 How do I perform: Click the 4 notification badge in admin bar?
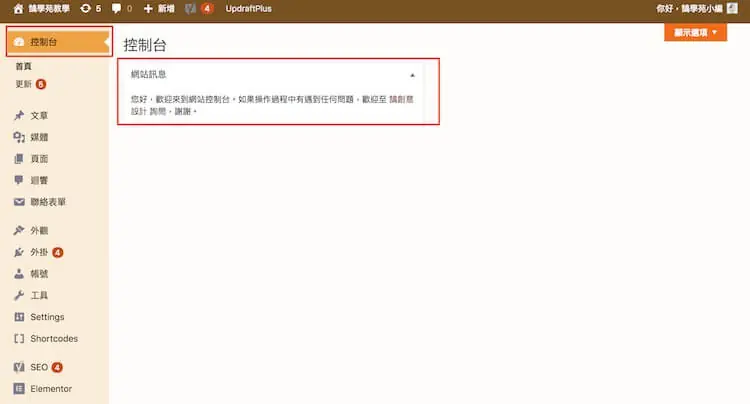[207, 9]
